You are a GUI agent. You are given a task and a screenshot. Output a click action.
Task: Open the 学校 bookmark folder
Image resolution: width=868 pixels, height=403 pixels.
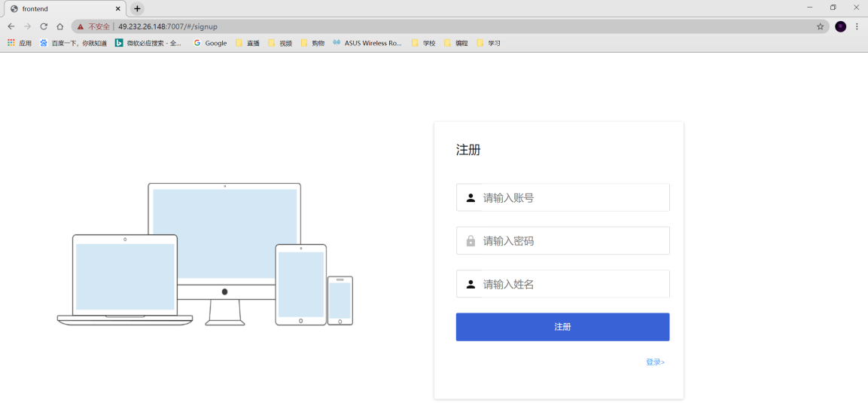click(x=424, y=43)
